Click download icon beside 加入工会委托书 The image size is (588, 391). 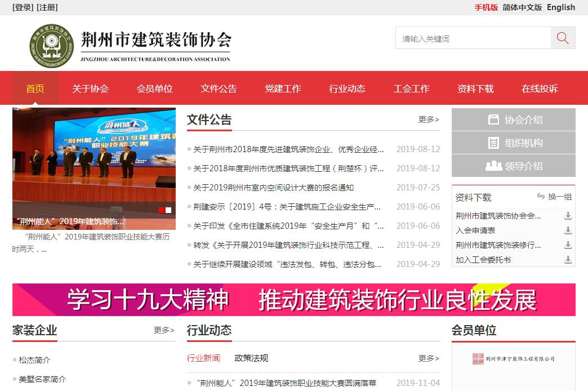[x=568, y=260]
